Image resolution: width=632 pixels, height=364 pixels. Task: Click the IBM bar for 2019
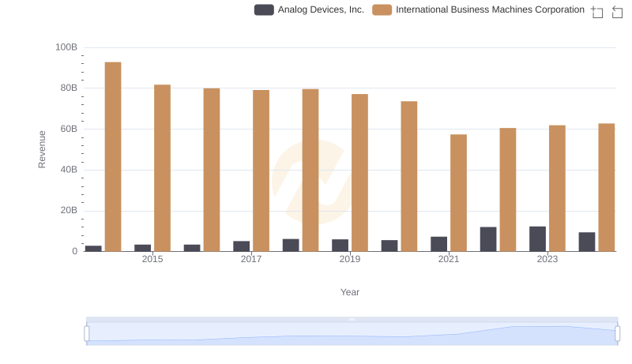coord(359,173)
